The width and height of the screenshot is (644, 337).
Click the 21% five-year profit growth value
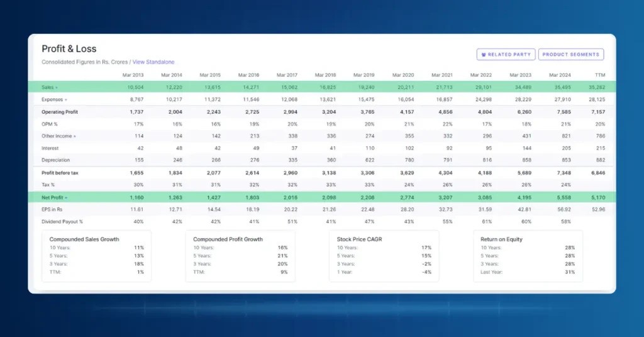(x=282, y=256)
